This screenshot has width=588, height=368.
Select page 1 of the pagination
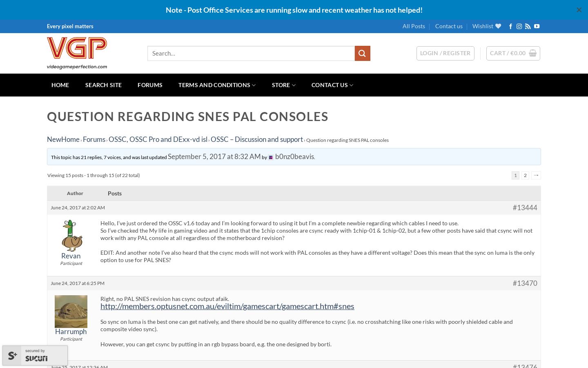point(515,175)
